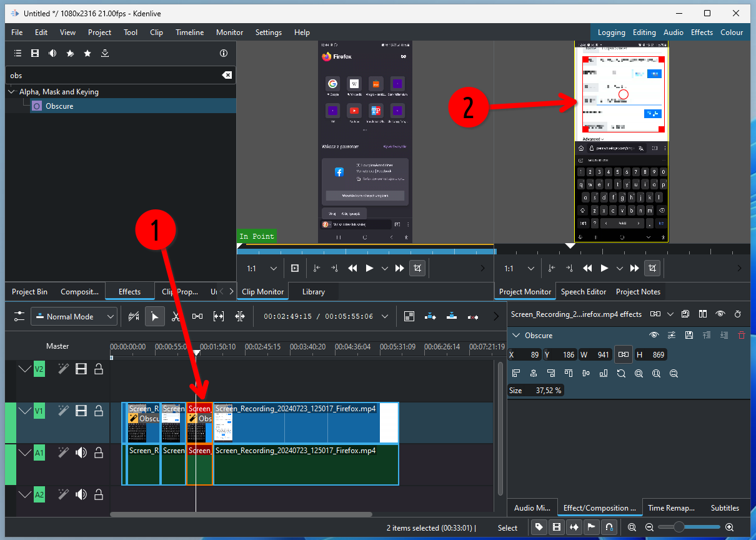Download new effects icon
756x540 pixels.
pyautogui.click(x=105, y=53)
